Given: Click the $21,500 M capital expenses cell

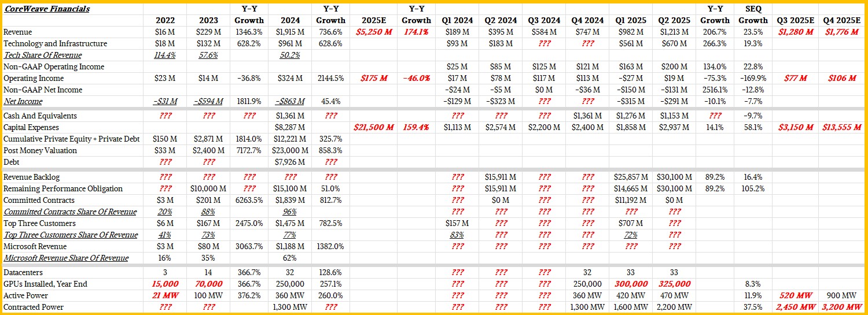Looking at the screenshot, I should tap(372, 127).
